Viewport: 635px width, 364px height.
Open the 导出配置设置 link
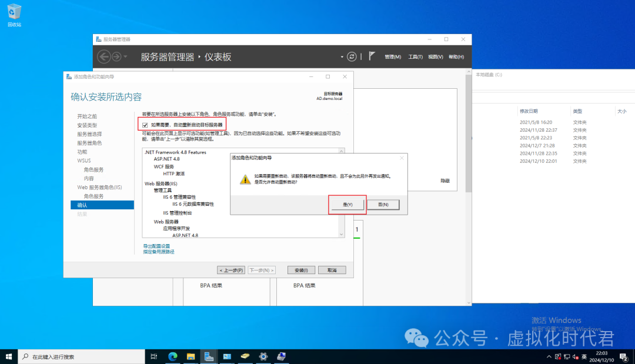click(x=156, y=246)
